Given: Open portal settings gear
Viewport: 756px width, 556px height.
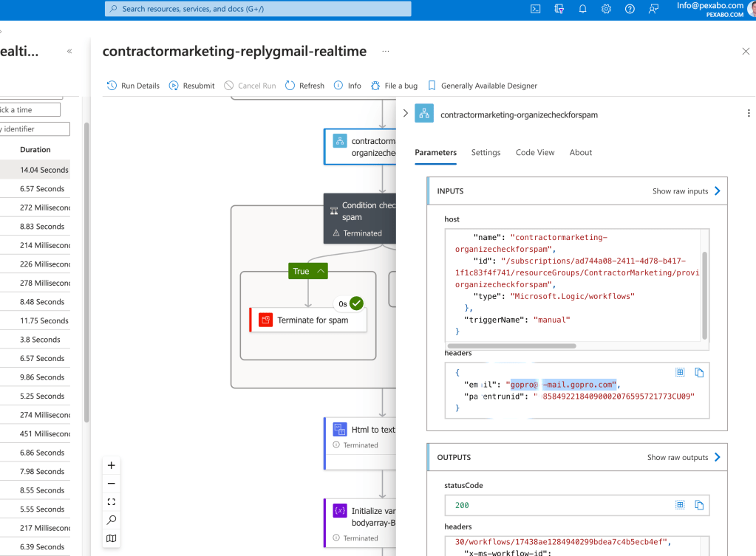Looking at the screenshot, I should click(606, 9).
